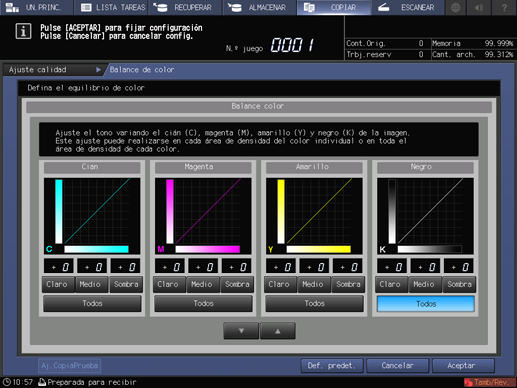Viewport: 517px width, 388px height.
Task: Select Medio for Cian
Action: coord(92,284)
